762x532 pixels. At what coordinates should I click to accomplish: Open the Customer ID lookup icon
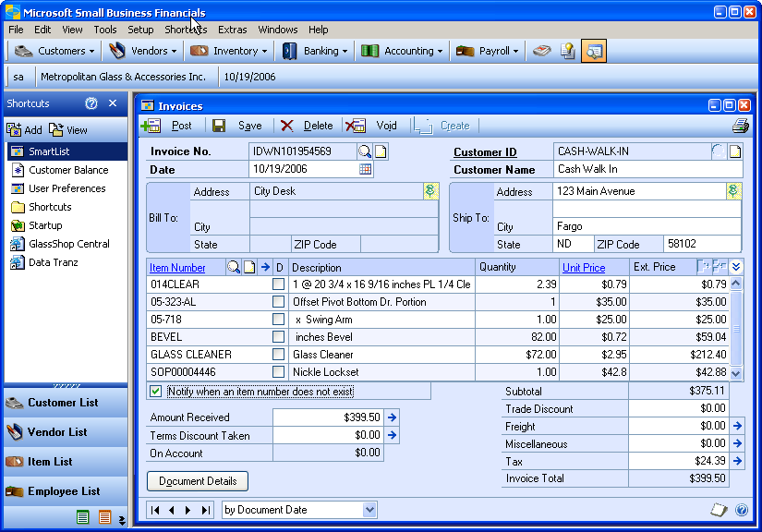[x=718, y=151]
